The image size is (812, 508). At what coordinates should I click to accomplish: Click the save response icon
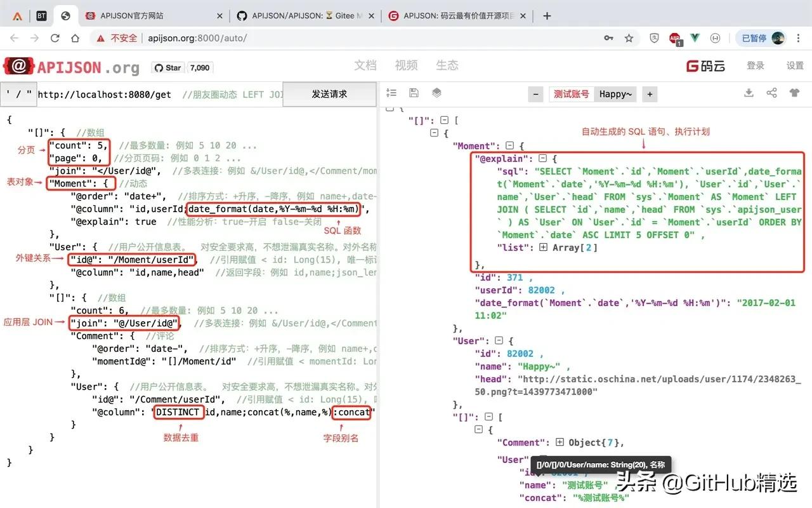click(414, 93)
